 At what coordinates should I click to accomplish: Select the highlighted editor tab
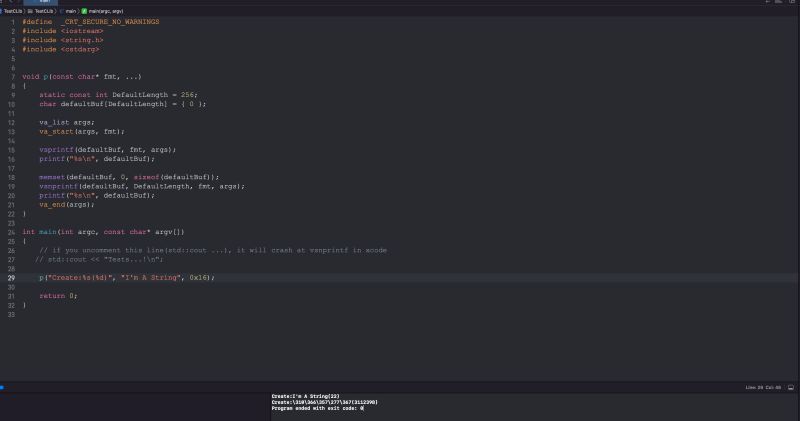click(x=40, y=2)
